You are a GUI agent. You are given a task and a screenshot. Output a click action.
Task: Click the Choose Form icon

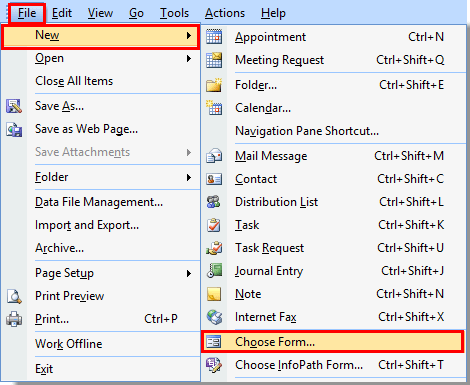pyautogui.click(x=213, y=342)
